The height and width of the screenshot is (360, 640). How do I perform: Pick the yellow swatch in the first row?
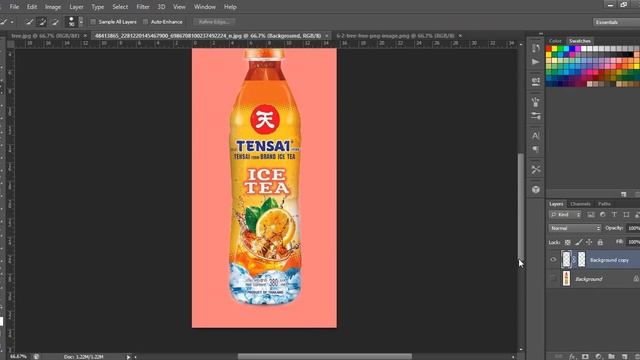coord(554,49)
